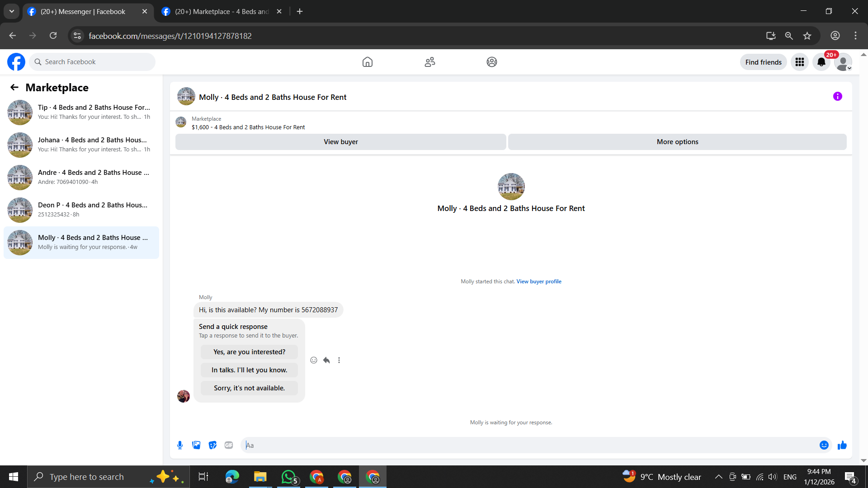The height and width of the screenshot is (488, 868).
Task: Open WhatsApp from the taskbar
Action: pos(288,477)
